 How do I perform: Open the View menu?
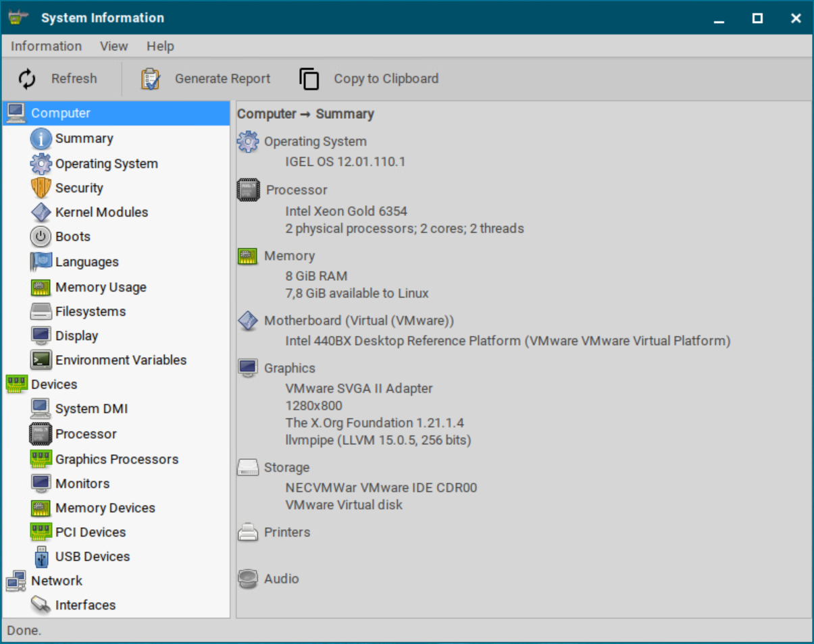tap(113, 46)
